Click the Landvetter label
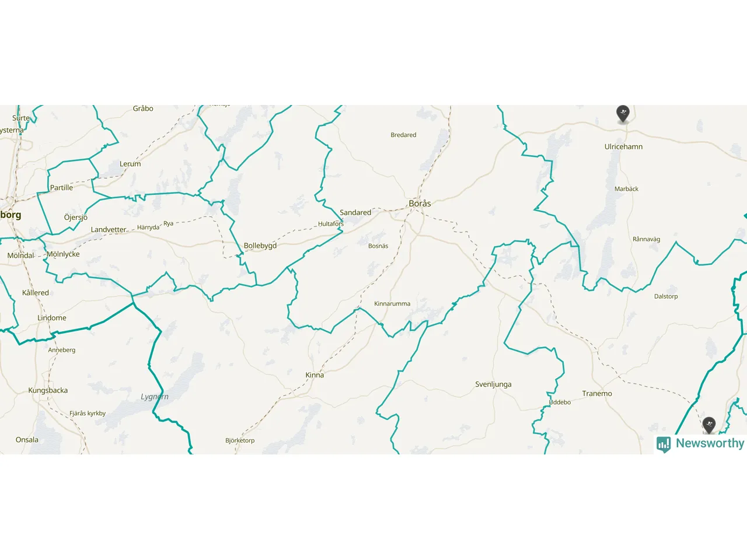 coord(109,230)
